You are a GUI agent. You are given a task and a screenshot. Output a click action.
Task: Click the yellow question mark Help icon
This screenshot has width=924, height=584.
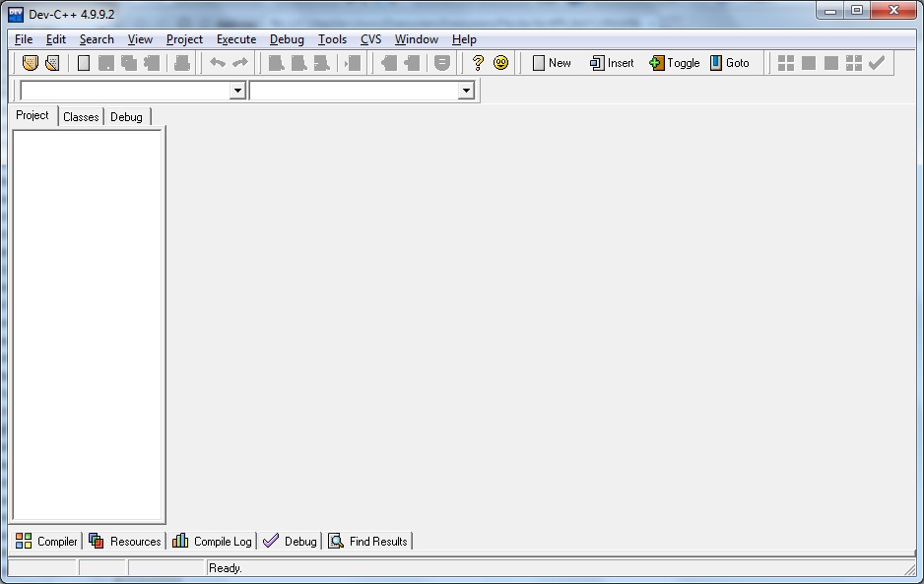[x=478, y=63]
